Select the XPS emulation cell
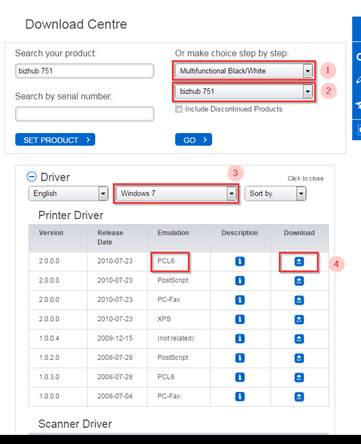This screenshot has height=444, width=361. pos(164,319)
